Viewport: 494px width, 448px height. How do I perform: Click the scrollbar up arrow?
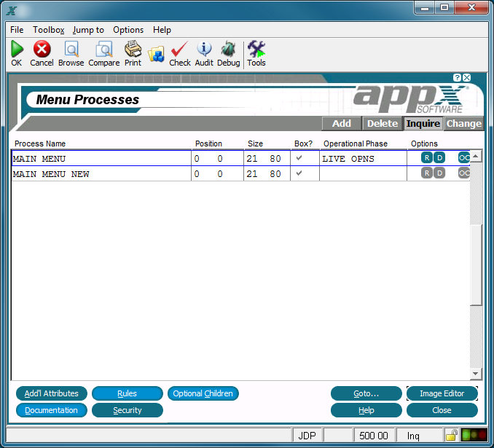coord(475,156)
